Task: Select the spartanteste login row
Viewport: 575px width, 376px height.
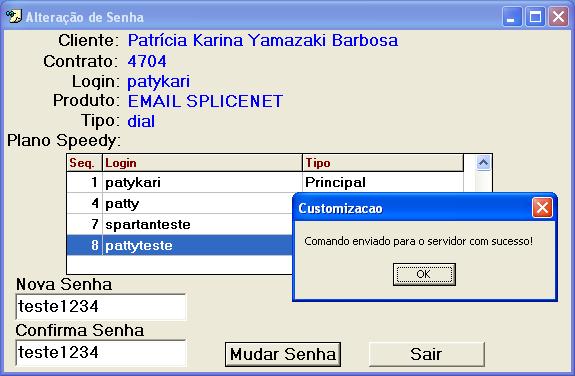Action: pos(180,224)
